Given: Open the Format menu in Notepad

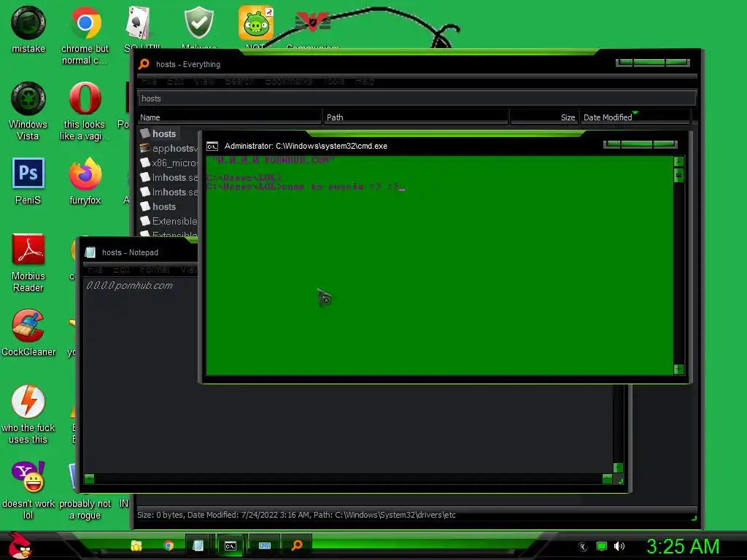Looking at the screenshot, I should [155, 270].
